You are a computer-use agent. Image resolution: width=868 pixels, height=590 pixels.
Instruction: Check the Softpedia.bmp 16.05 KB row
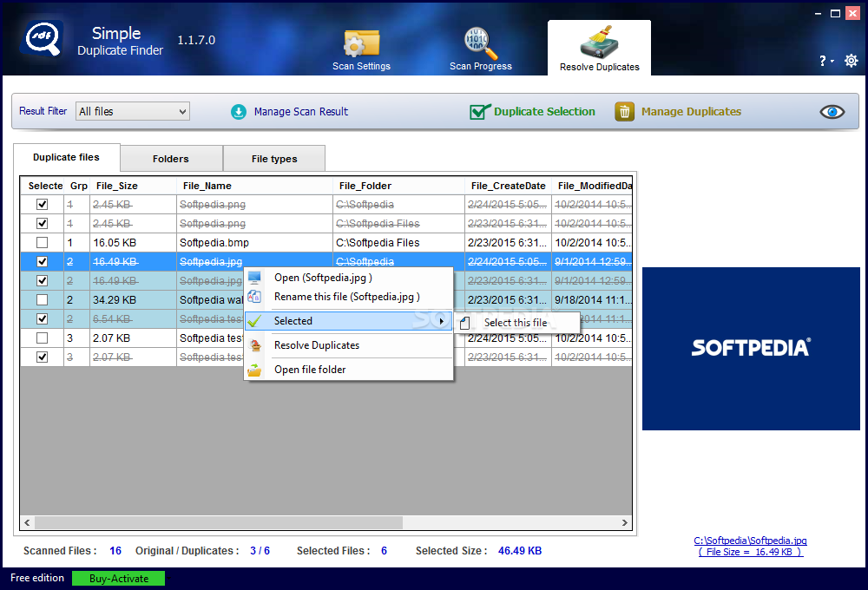click(x=42, y=242)
